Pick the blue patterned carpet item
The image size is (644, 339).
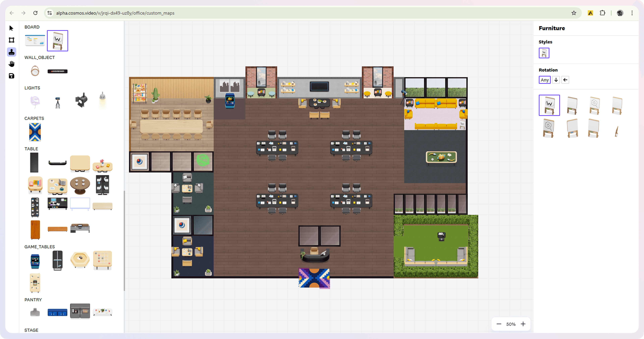[x=35, y=132]
